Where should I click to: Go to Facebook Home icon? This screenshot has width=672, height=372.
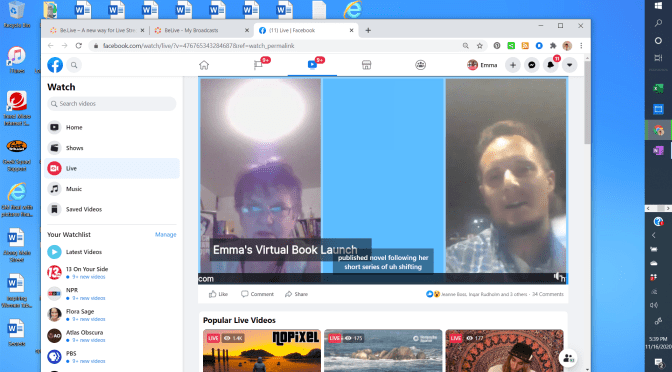204,65
